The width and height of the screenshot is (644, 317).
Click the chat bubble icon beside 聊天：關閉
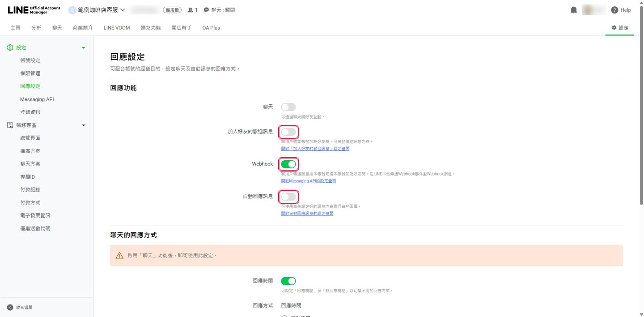pyautogui.click(x=206, y=10)
